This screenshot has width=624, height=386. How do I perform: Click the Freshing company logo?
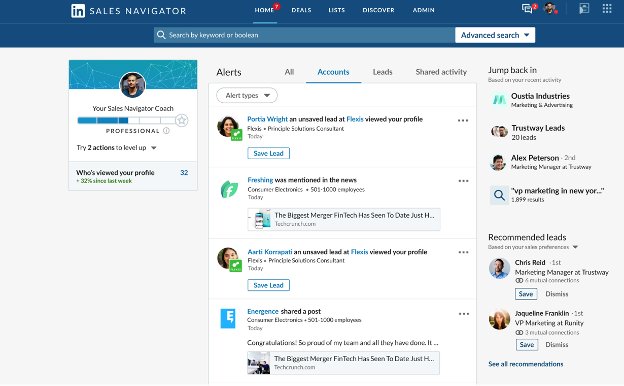[x=229, y=189]
